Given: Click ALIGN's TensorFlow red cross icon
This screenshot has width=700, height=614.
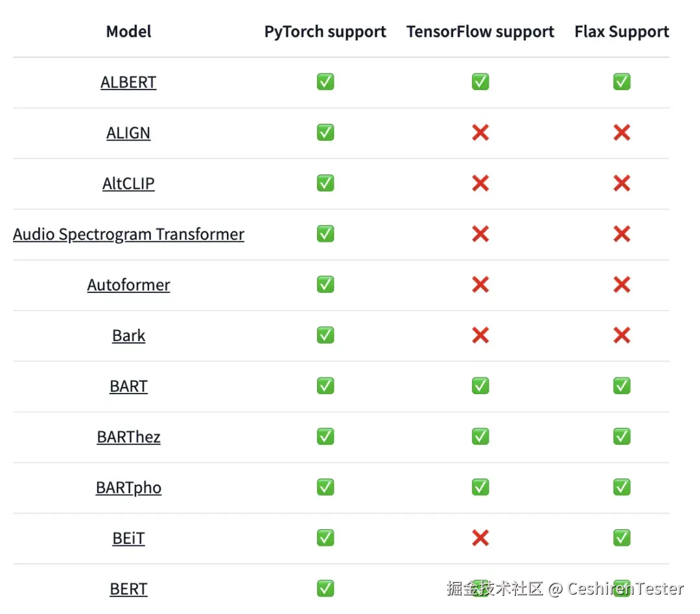Looking at the screenshot, I should click(480, 133).
